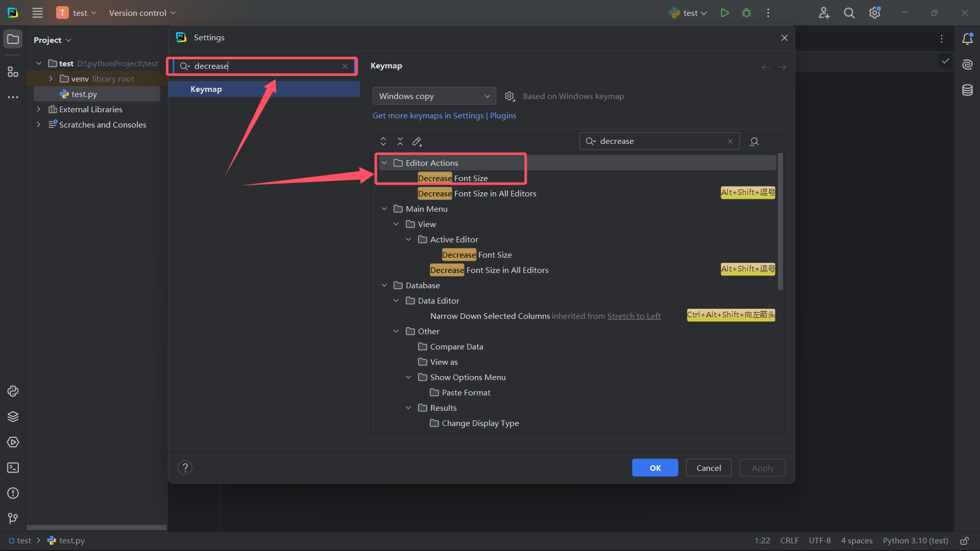
Task: Collapse the Database tree node
Action: [384, 285]
